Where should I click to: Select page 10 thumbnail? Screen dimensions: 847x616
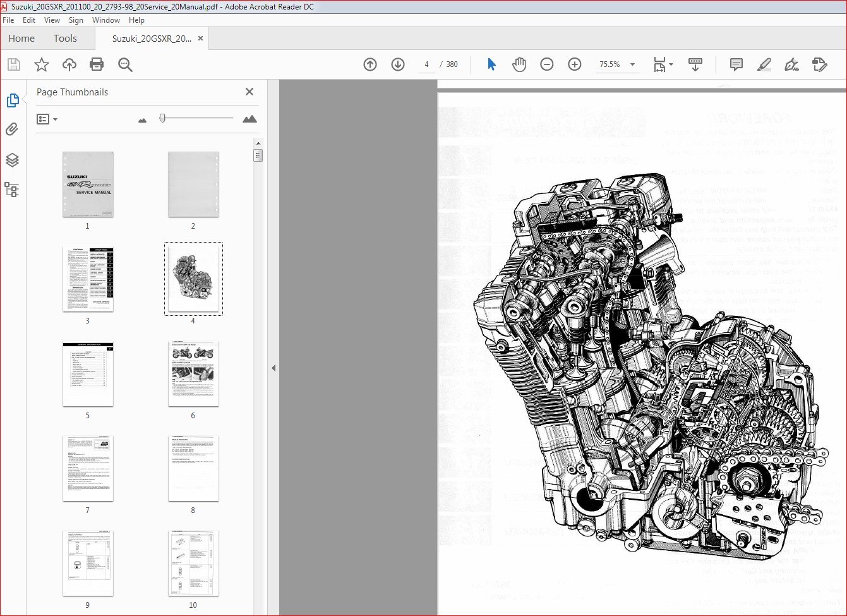193,564
